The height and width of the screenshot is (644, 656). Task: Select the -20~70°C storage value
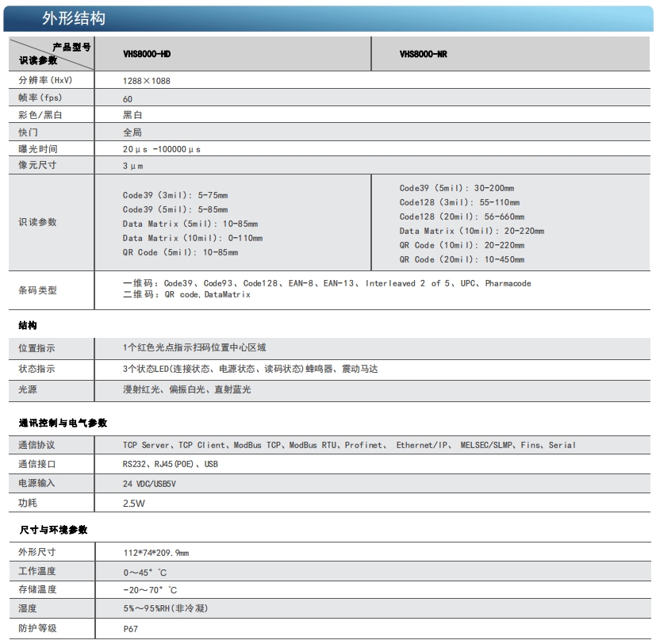coord(150,590)
